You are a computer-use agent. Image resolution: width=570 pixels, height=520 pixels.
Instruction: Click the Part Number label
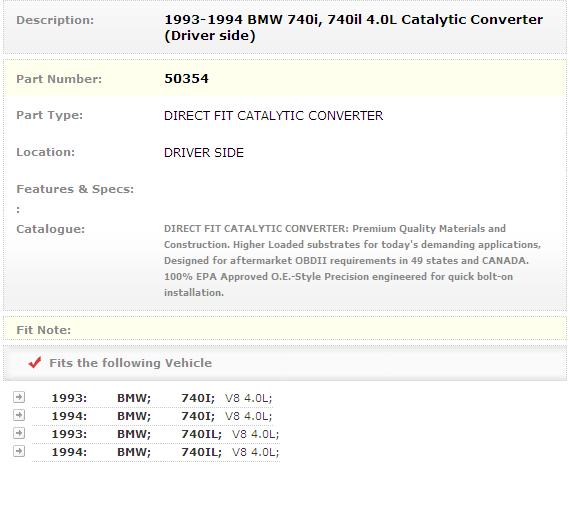59,79
